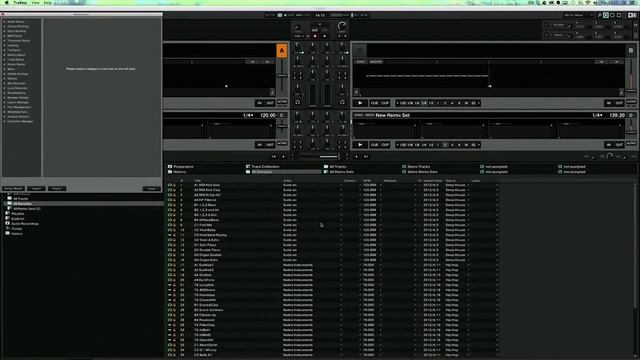This screenshot has height=360, width=640.
Task: Click the Explorer icon in browser tree
Action: (7, 218)
